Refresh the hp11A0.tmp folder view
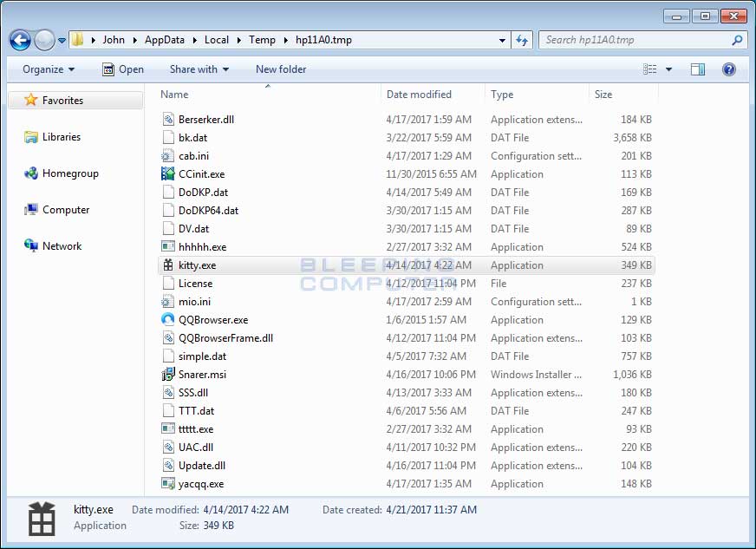Screen dimensions: 756x549 (x=522, y=40)
